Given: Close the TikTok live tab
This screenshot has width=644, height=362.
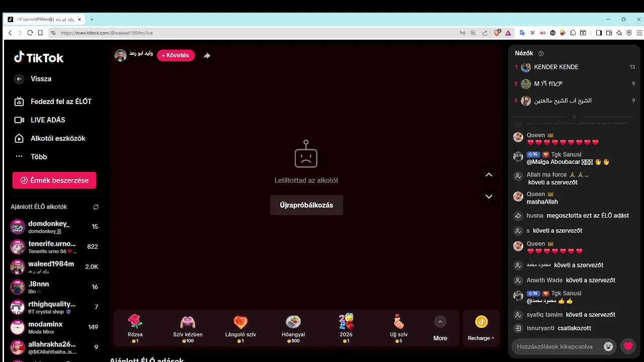Looking at the screenshot, I should click(x=79, y=20).
